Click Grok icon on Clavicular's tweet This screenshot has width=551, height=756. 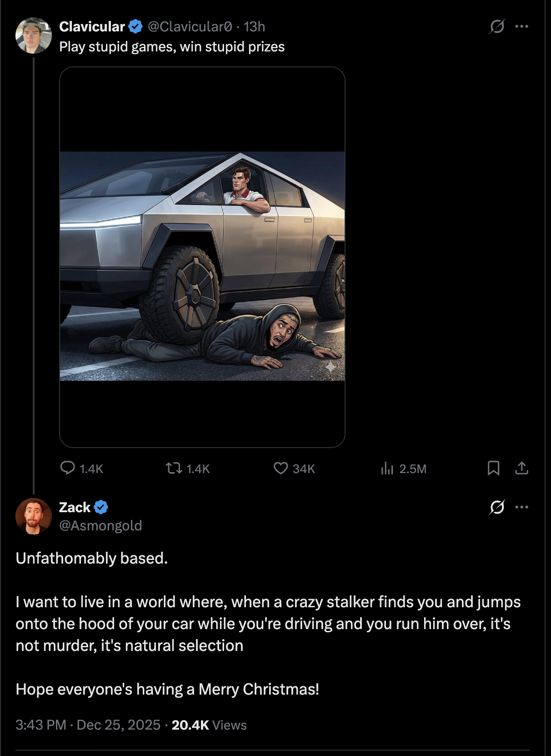point(497,26)
